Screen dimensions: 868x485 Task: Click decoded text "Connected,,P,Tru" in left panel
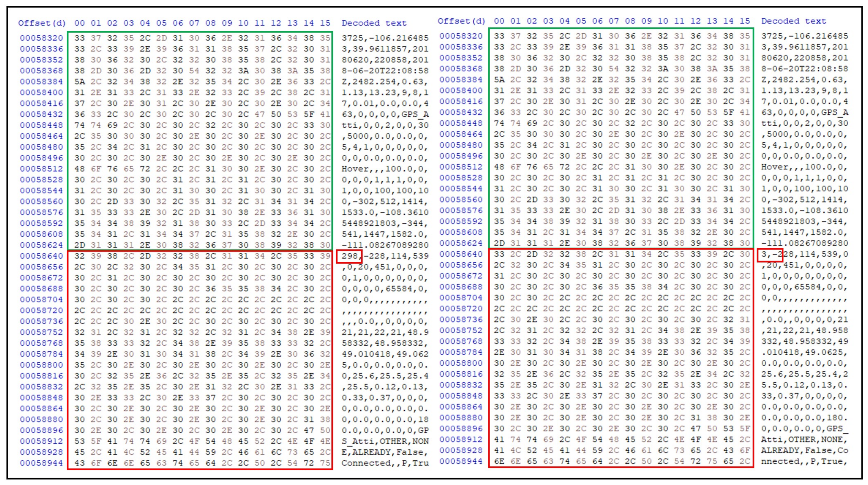[x=385, y=463]
